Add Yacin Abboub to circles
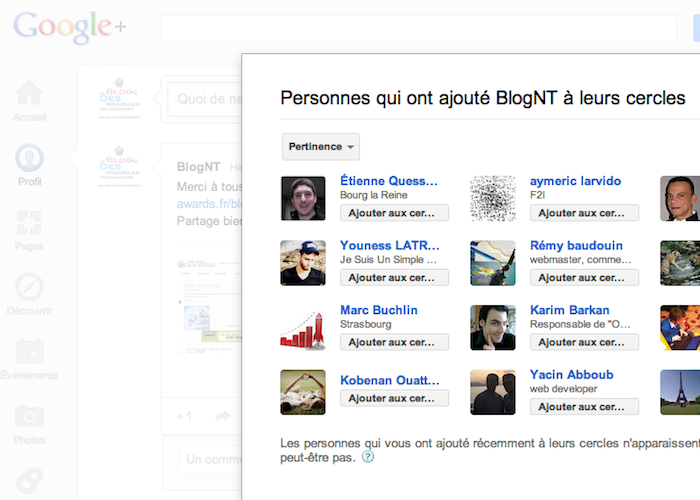The width and height of the screenshot is (700, 500). pos(584,407)
